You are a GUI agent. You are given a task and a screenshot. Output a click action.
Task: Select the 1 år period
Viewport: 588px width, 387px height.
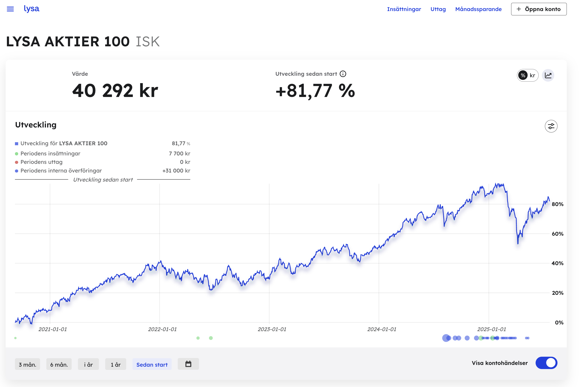click(116, 364)
